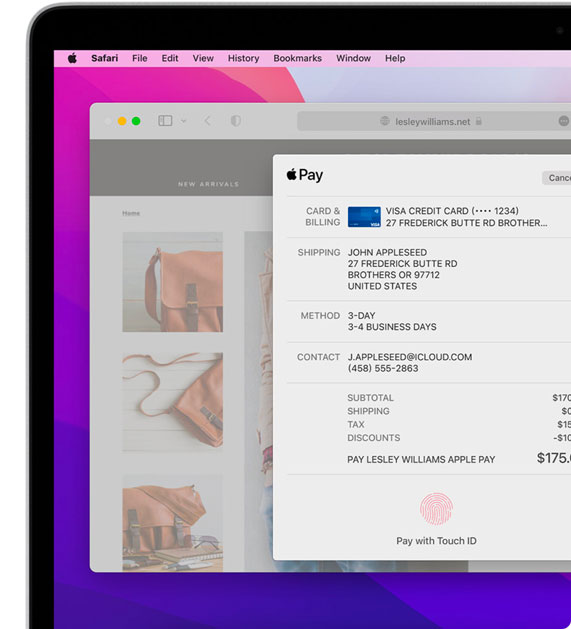
Task: Click J.APPLESEED@ICLOUD.COM contact email
Action: point(410,357)
